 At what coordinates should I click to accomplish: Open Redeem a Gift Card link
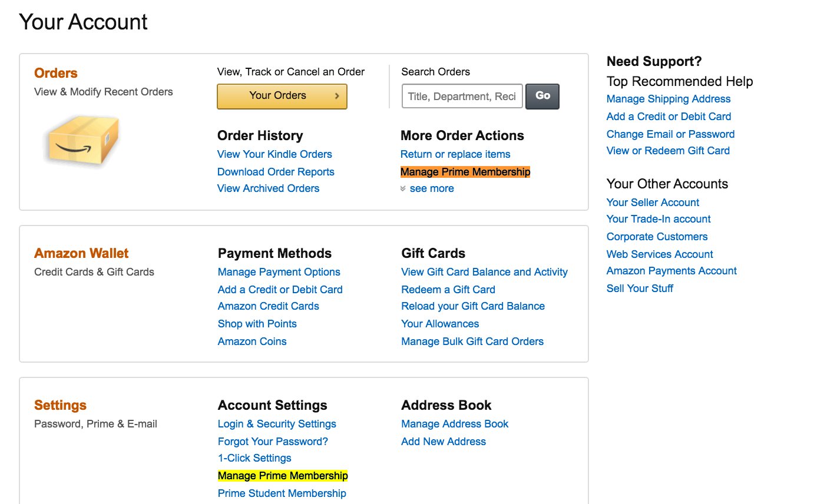pos(448,290)
